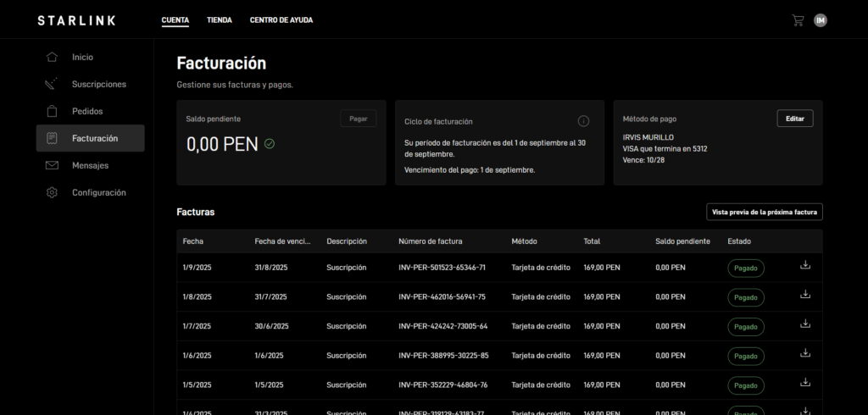The image size is (868, 415).
Task: Open Pedidos in sidebar
Action: 87,111
